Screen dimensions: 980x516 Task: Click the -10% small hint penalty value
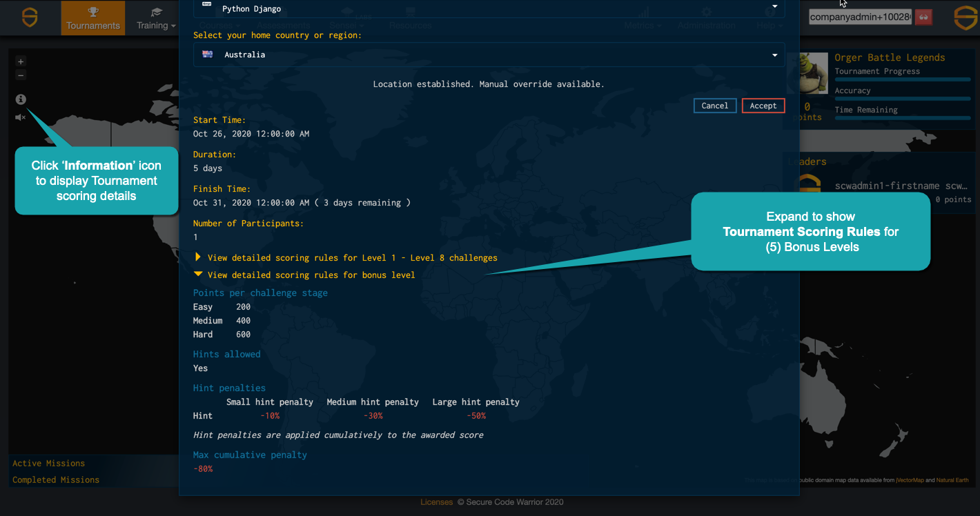point(270,415)
